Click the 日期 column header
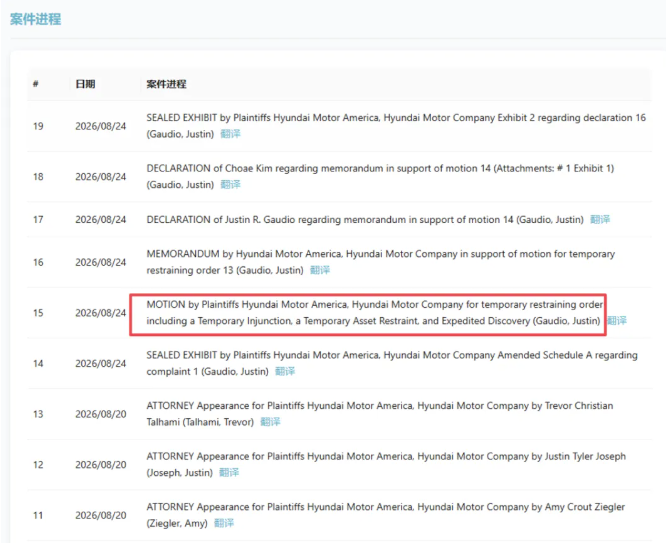 (x=85, y=84)
